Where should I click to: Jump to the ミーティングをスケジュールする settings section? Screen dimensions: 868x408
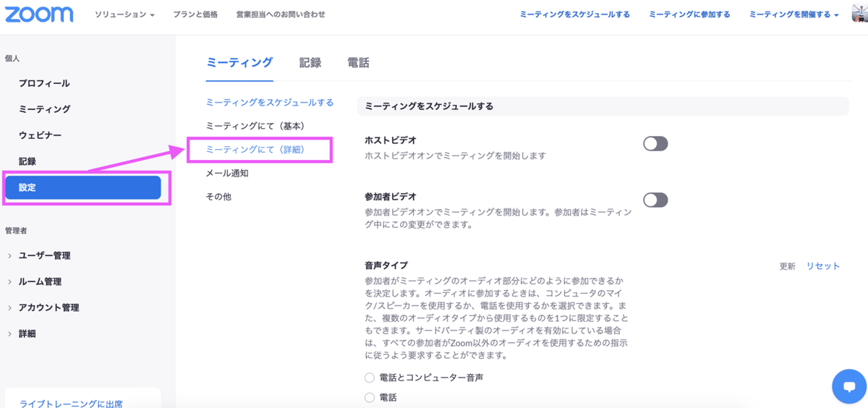pyautogui.click(x=270, y=103)
